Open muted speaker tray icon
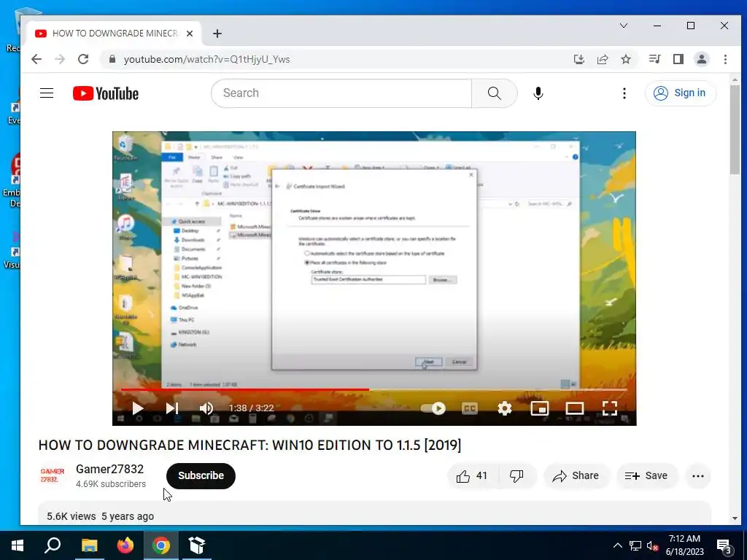The height and width of the screenshot is (560, 747). coord(653,546)
